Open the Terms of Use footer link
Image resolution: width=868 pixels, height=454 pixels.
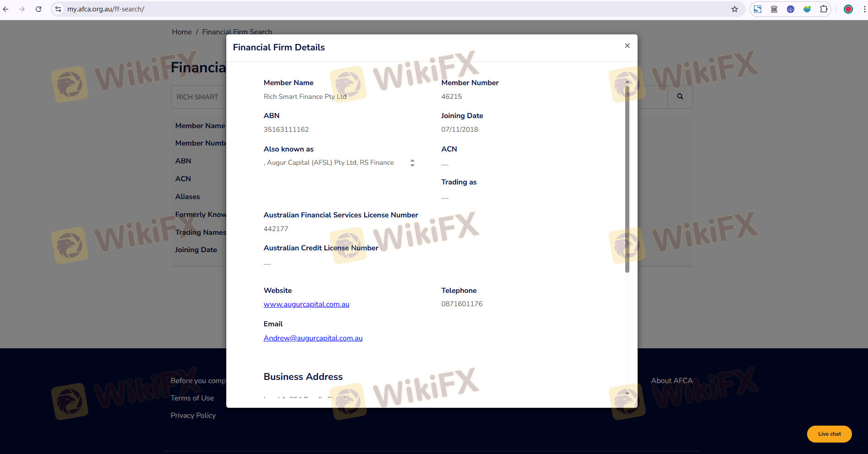point(192,398)
